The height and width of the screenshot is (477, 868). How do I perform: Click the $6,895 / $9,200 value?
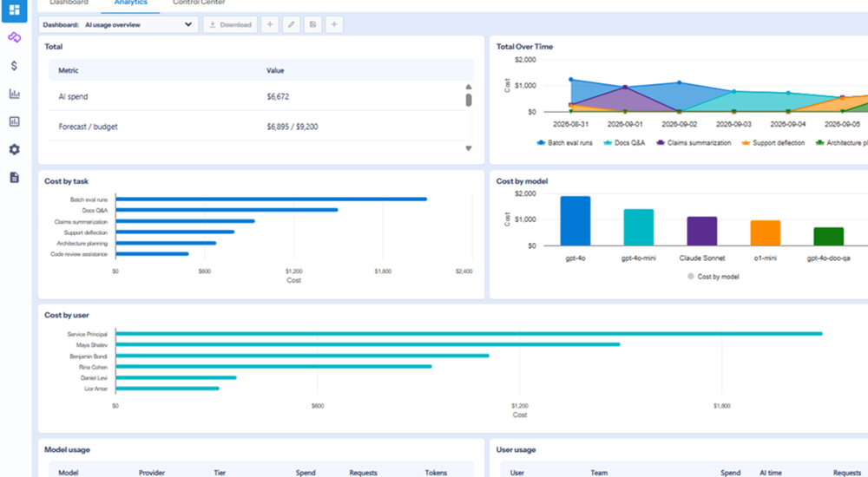point(293,127)
